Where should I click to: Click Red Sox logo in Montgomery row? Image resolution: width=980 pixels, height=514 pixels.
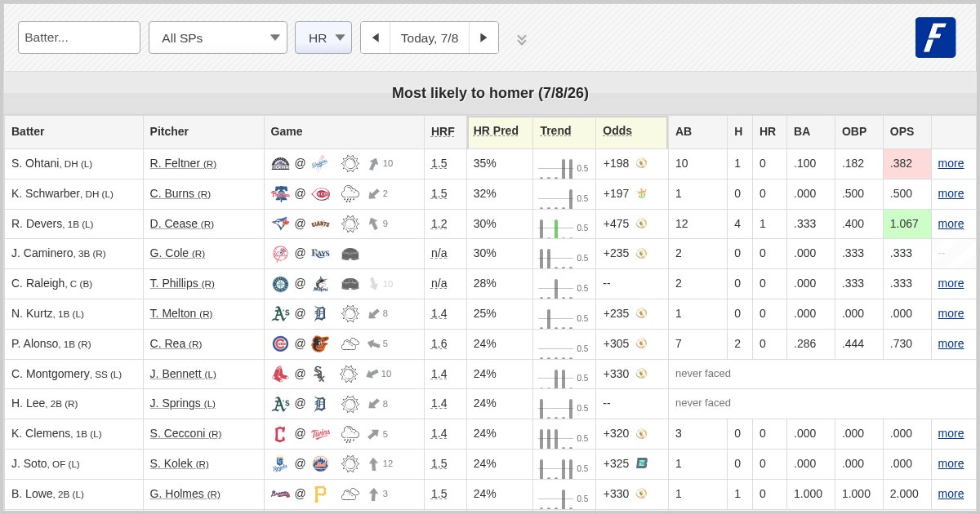280,374
